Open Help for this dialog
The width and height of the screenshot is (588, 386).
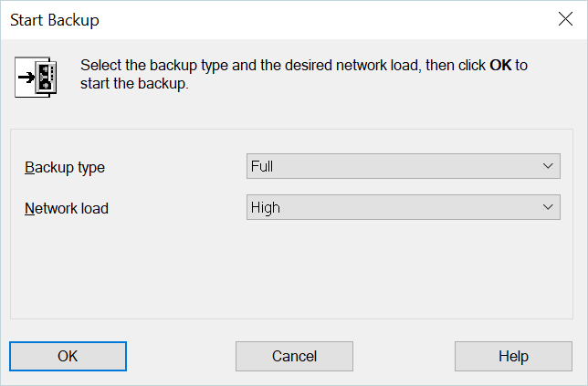[x=513, y=356]
